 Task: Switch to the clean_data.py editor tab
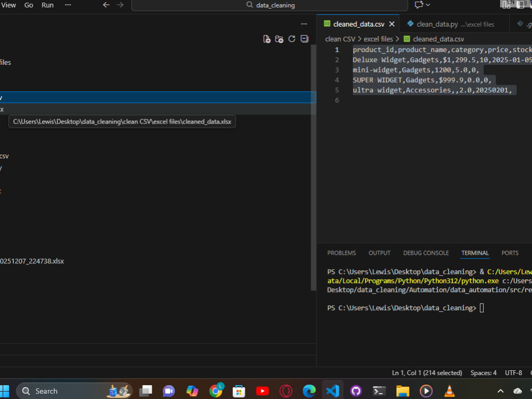[x=454, y=24]
